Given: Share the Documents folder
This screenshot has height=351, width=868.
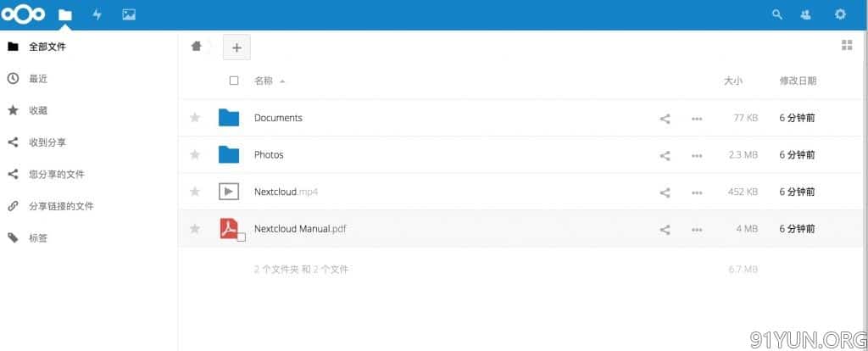Looking at the screenshot, I should tap(665, 119).
